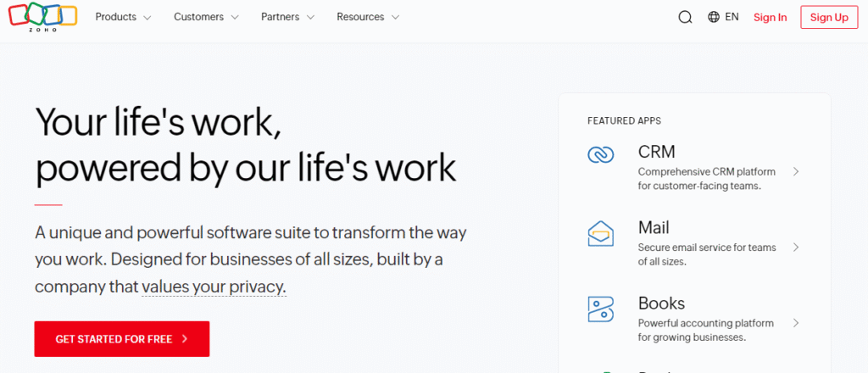The image size is (868, 373).
Task: Open the Mail featured app title
Action: (x=654, y=228)
